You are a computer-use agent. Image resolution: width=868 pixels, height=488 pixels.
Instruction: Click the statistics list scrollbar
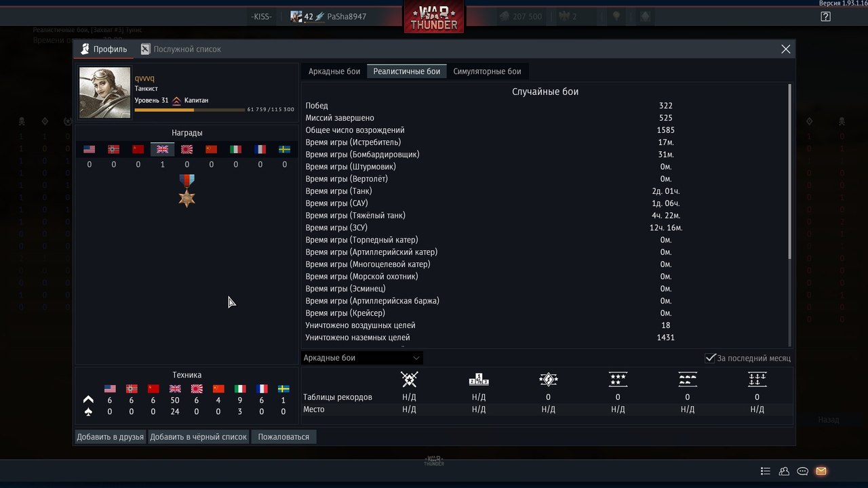pyautogui.click(x=790, y=171)
